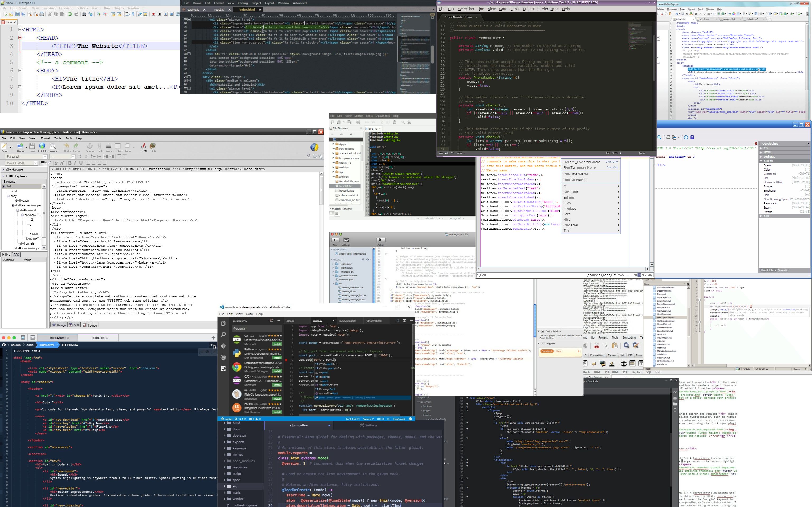Toggle the Bold button in KompoZer
Image resolution: width=812 pixels, height=507 pixels.
(x=70, y=163)
